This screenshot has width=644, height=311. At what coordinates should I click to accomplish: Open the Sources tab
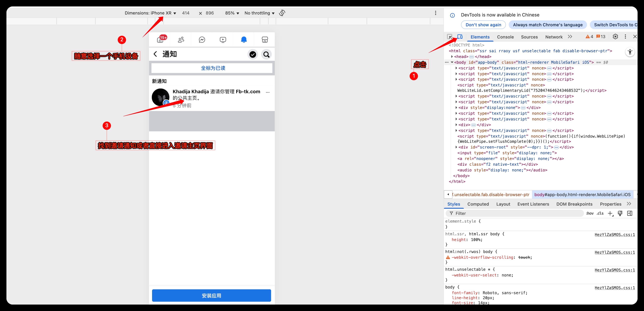529,37
